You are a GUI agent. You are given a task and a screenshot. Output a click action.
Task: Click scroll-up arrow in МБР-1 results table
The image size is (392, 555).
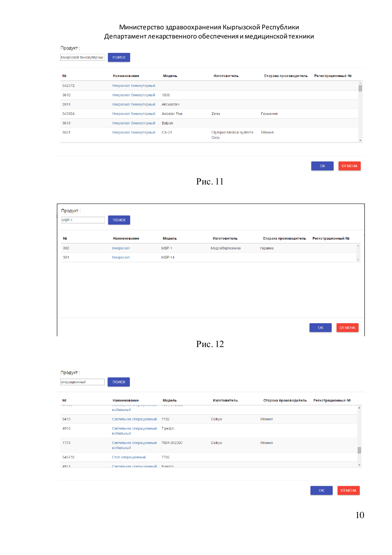pos(358,246)
